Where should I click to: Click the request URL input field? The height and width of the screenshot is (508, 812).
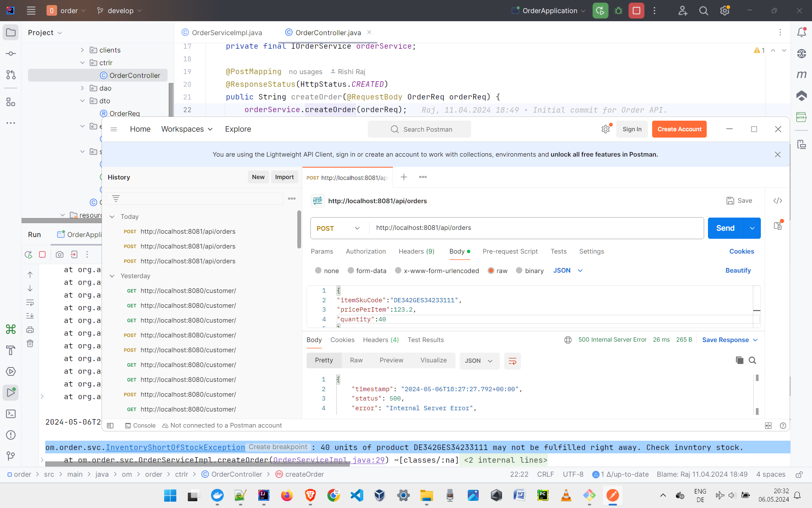click(x=535, y=228)
